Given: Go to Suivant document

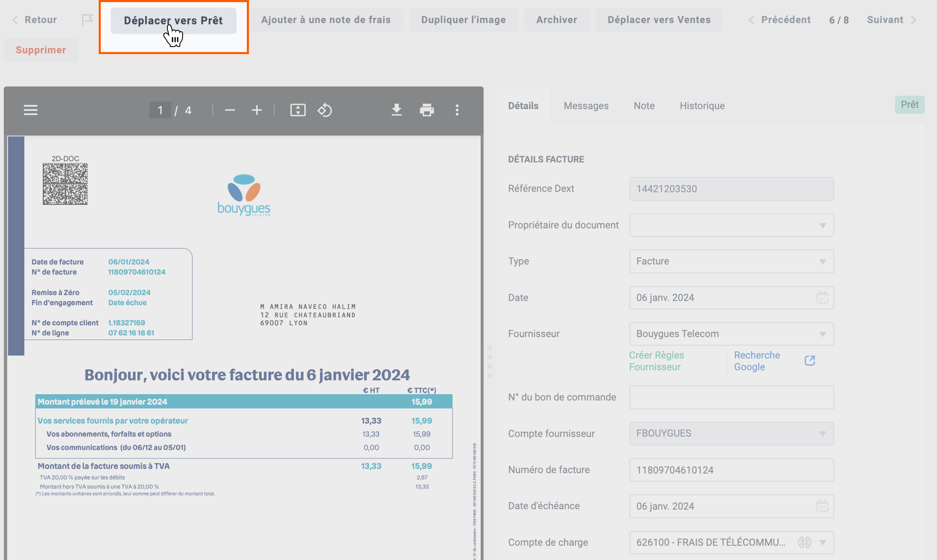Looking at the screenshot, I should (x=891, y=20).
